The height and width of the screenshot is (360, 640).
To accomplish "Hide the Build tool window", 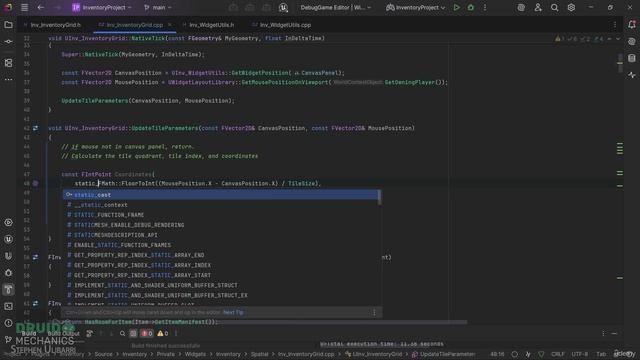I will (614, 333).
